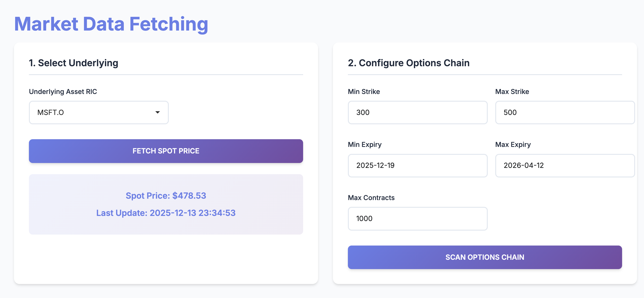The width and height of the screenshot is (644, 298).
Task: Select the Min Expiry date field 2025-12-19
Action: click(x=417, y=166)
